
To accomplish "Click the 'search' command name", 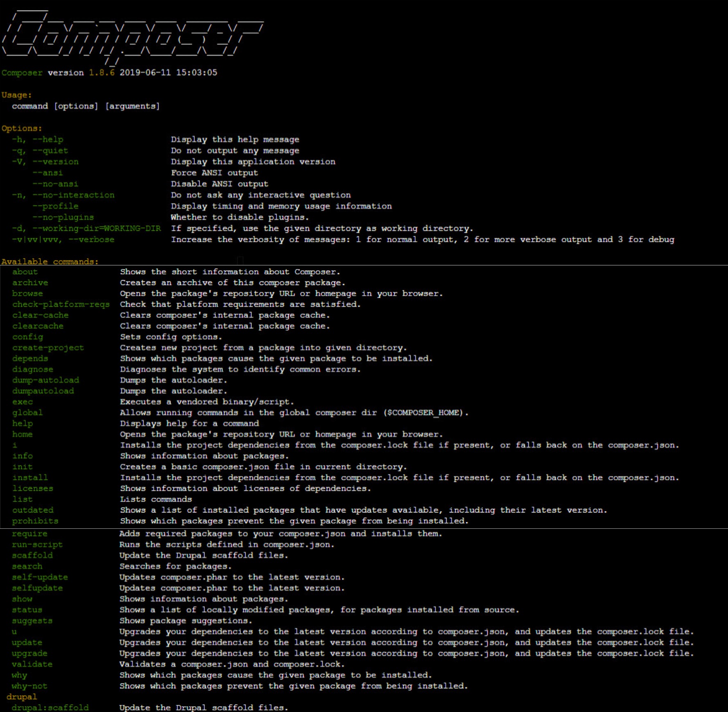I will coord(27,566).
